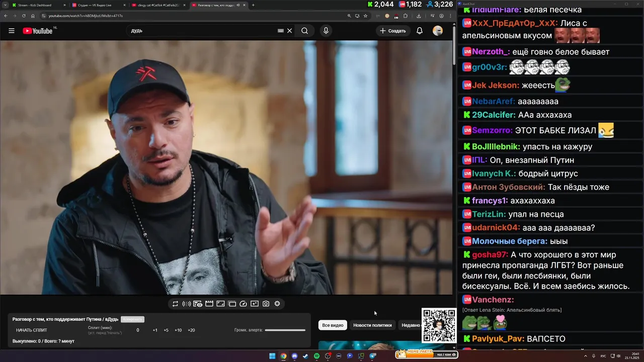Open the page zoom magnifier in address bar

pos(349,16)
